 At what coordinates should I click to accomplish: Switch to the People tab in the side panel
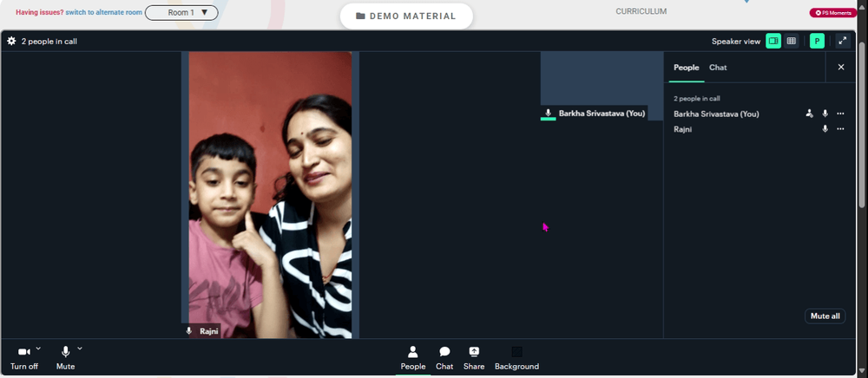click(687, 68)
